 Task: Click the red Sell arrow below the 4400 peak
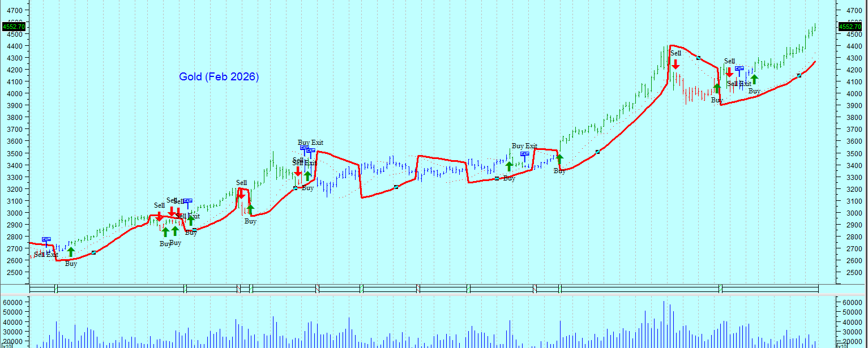coord(675,64)
